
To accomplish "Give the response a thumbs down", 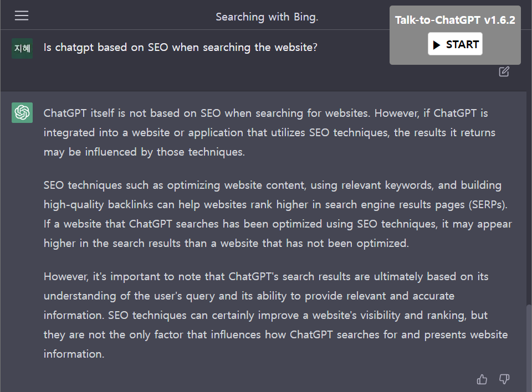I will pos(504,379).
